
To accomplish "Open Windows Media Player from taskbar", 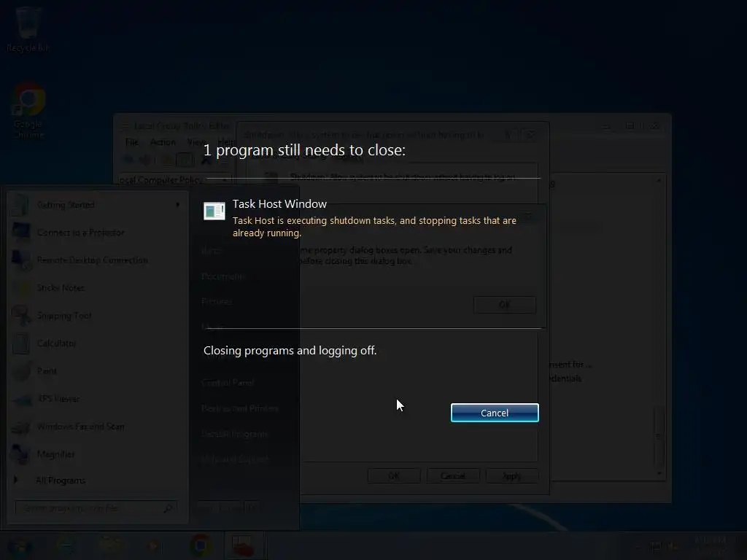I will coord(155,545).
